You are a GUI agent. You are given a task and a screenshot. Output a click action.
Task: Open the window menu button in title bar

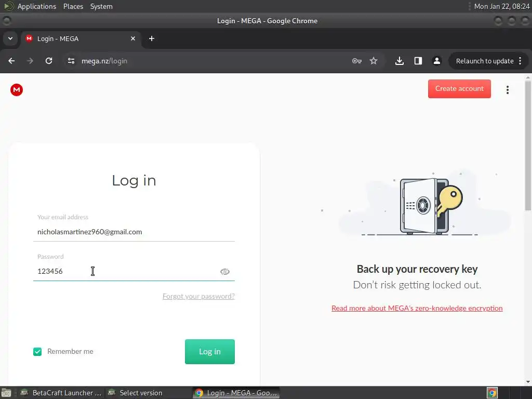(6, 21)
